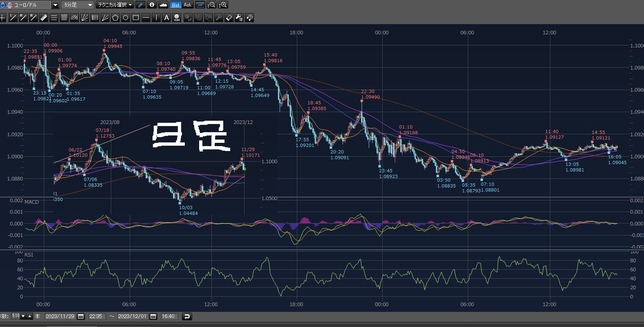The height and width of the screenshot is (327, 644).
Task: Open the ユーロ/ドル currency pair dropdown
Action: pyautogui.click(x=56, y=5)
